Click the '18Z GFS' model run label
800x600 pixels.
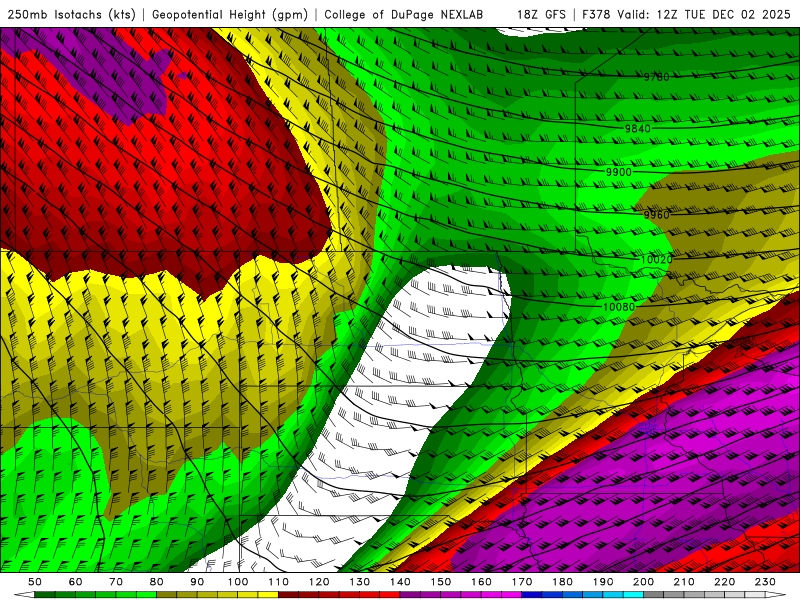point(541,15)
